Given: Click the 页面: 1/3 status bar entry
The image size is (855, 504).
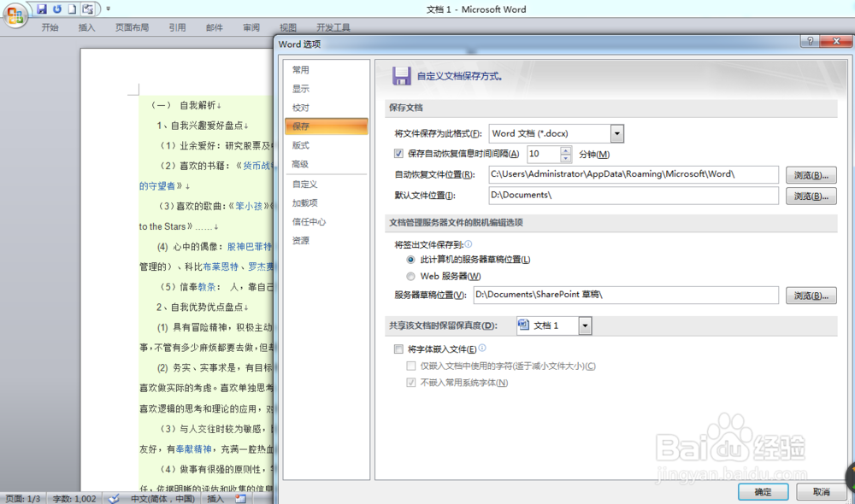Looking at the screenshot, I should point(23,499).
